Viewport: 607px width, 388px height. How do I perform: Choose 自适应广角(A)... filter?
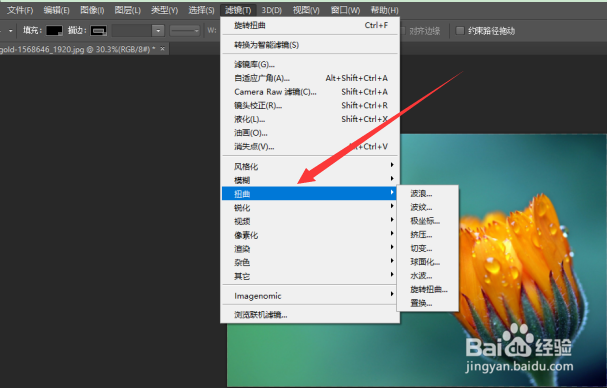click(x=310, y=78)
